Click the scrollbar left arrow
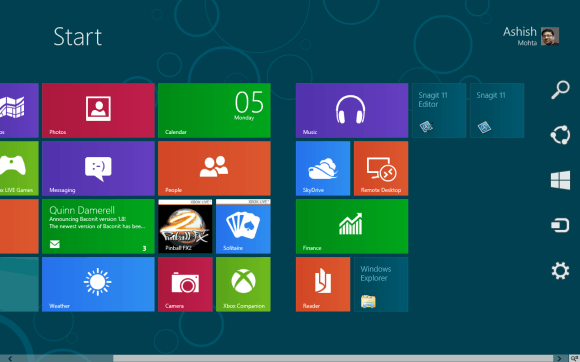This screenshot has width=580, height=362. pos(10,359)
